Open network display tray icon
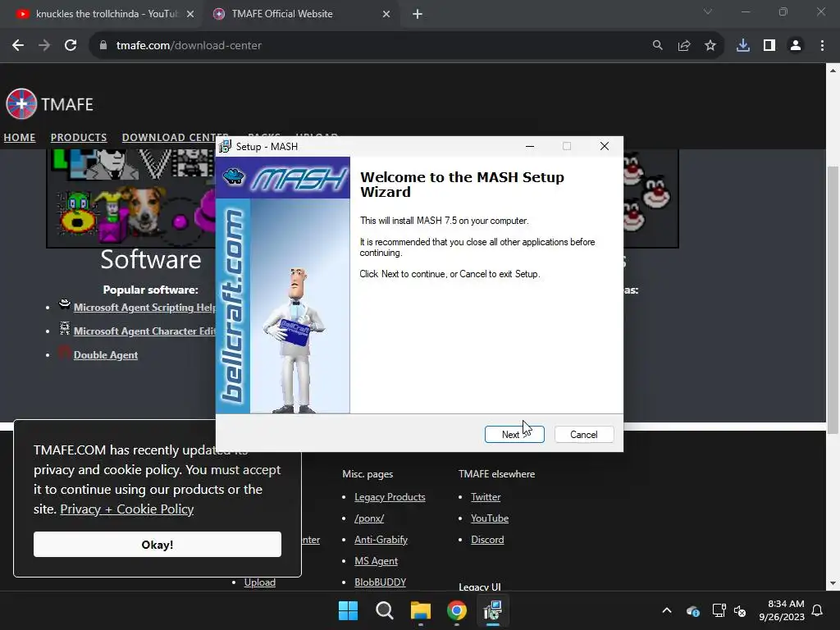The image size is (840, 630). [719, 610]
